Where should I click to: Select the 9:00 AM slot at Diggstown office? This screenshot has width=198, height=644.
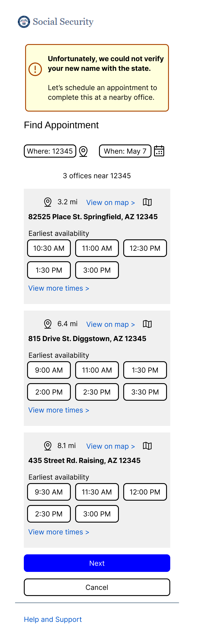coord(49,370)
